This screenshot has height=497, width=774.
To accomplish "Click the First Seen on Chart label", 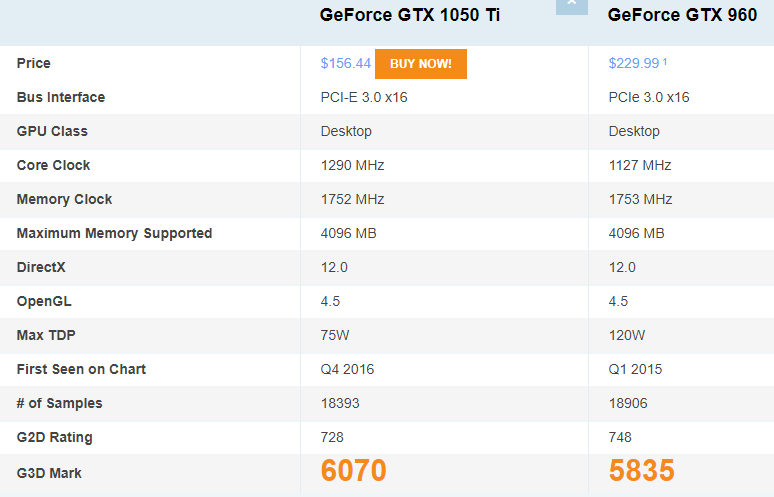I will point(81,369).
